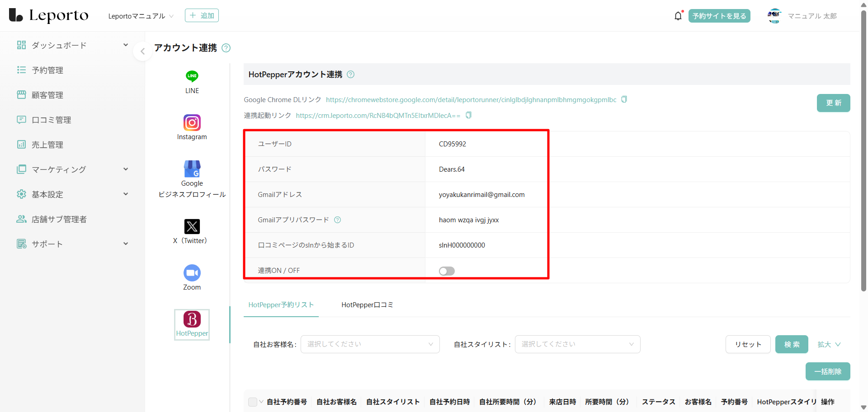This screenshot has width=868, height=412.
Task: Click the リセット button
Action: [x=748, y=344]
